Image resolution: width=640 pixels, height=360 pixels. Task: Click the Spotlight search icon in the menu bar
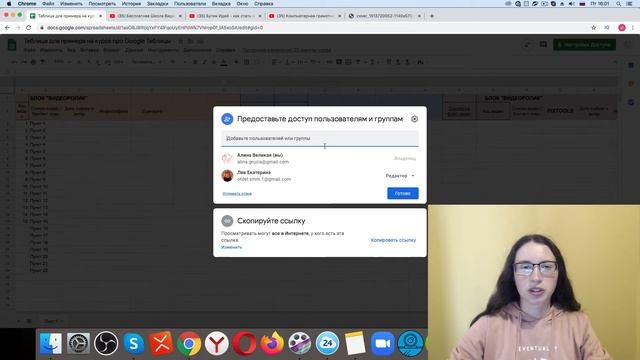click(619, 4)
